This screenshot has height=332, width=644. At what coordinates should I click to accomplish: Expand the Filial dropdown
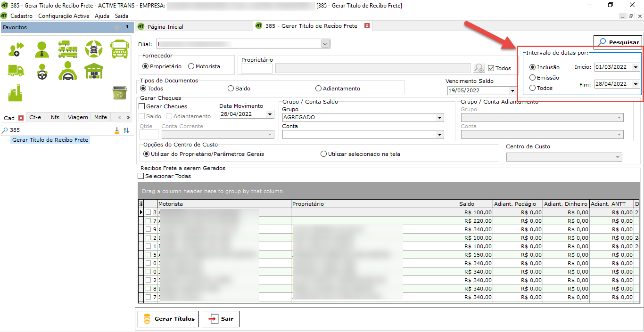click(325, 44)
